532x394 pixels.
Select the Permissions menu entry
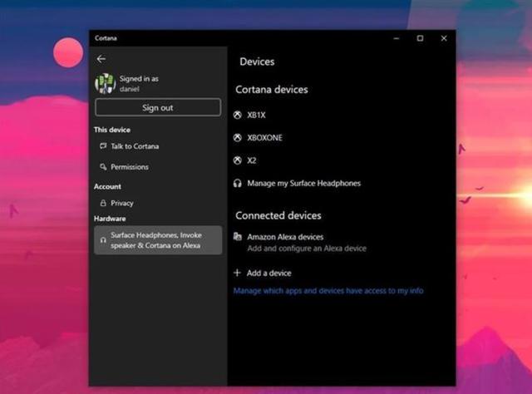[x=130, y=167]
